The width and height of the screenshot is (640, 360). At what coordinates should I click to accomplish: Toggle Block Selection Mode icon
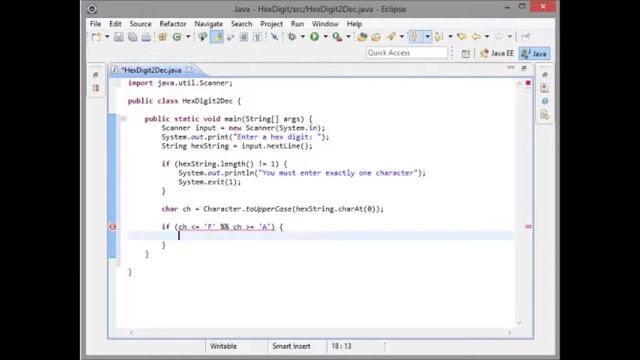point(244,37)
